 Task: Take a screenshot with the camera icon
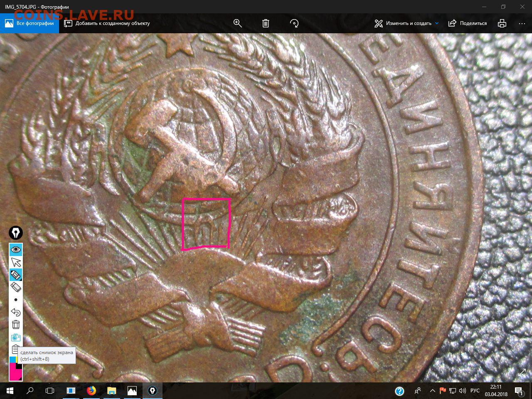point(16,337)
